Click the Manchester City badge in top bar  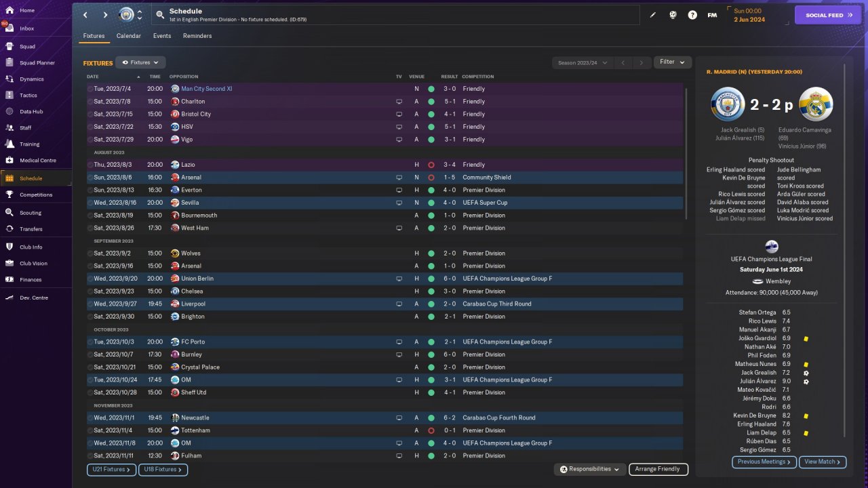tap(127, 15)
